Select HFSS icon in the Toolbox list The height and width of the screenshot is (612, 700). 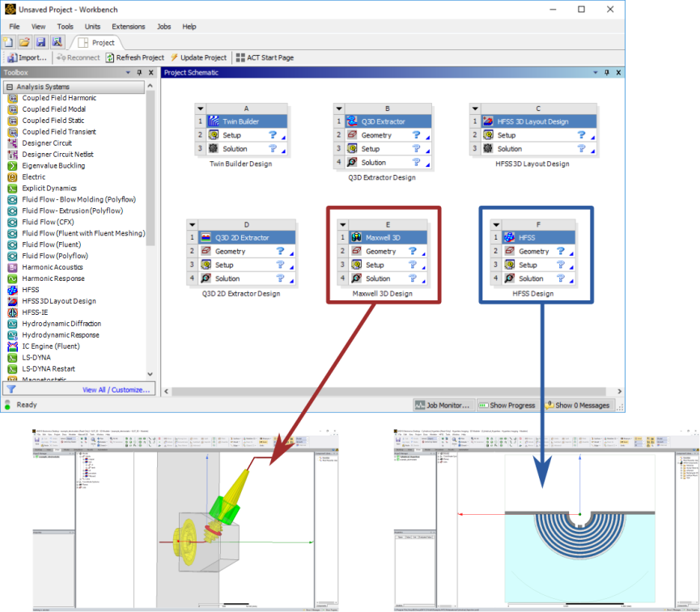[x=14, y=290]
